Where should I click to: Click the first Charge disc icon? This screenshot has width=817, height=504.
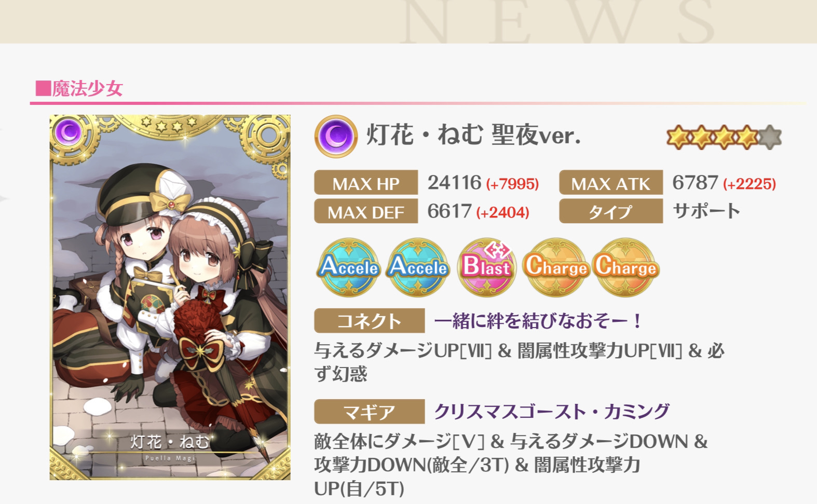[x=556, y=267]
